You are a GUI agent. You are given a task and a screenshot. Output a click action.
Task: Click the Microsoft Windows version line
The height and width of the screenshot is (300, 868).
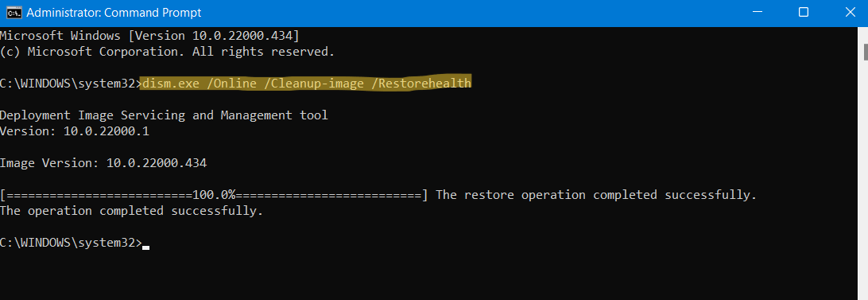[x=149, y=36]
